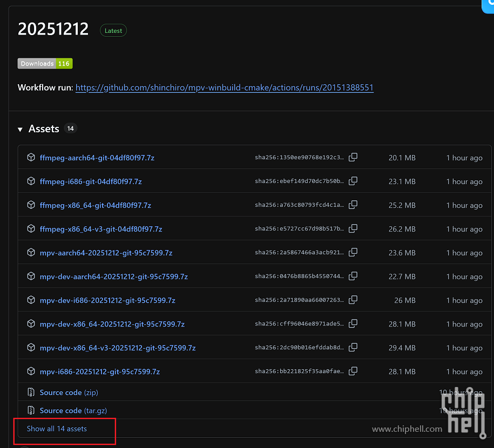Download ffmpeg-x86_64-v3-git-04df80f97.7z file
Image resolution: width=494 pixels, height=448 pixels.
point(101,229)
